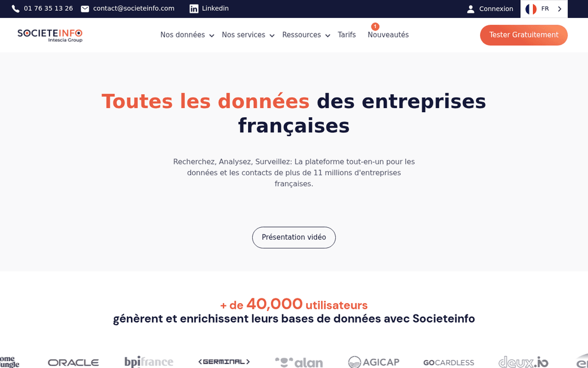Click the "Toutes les données" headline text
Screen dimensions: 588x368
click(205, 101)
